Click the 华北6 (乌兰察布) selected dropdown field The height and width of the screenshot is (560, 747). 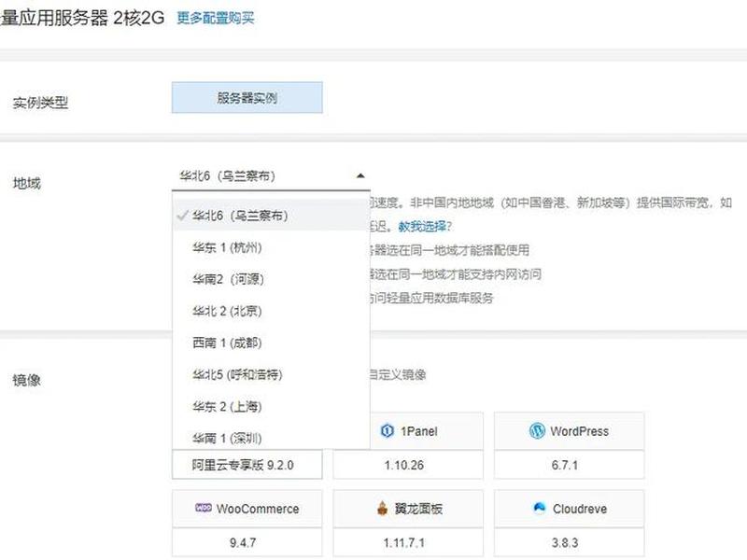coord(271,175)
